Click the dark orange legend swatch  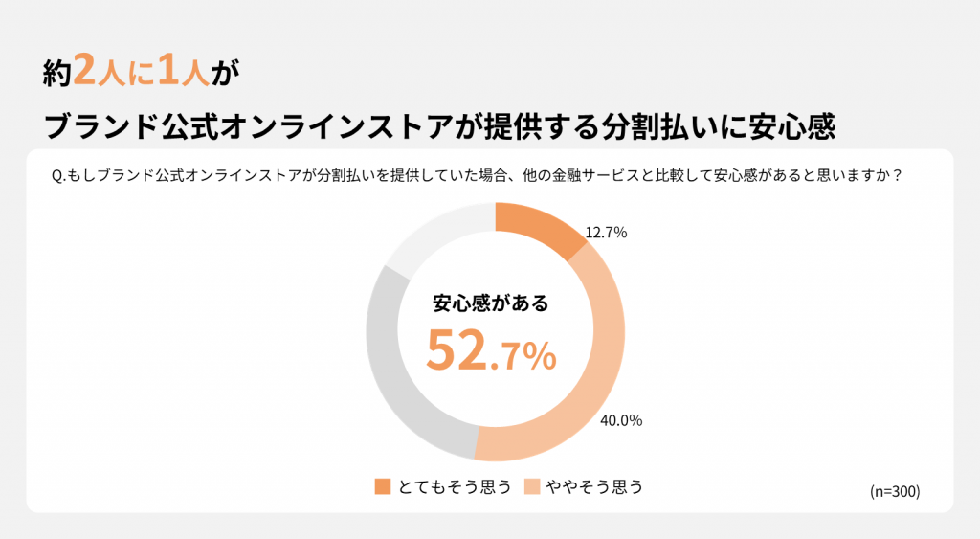tap(383, 486)
